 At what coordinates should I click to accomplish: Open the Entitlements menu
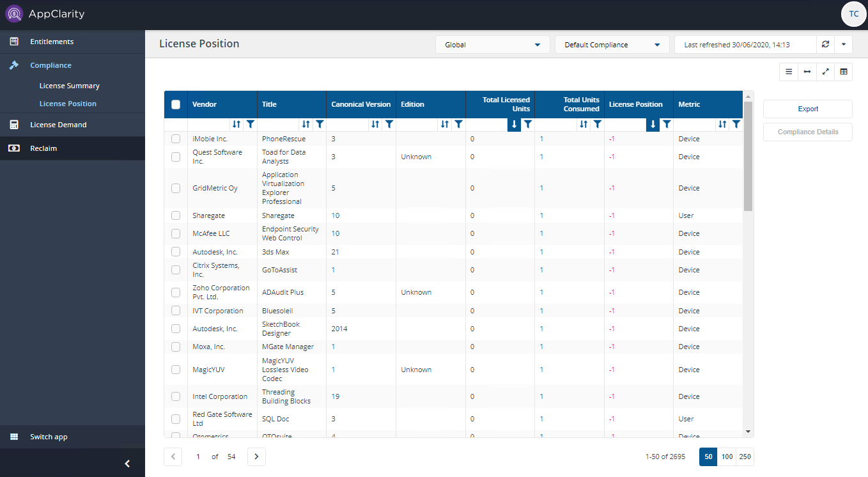coord(72,42)
